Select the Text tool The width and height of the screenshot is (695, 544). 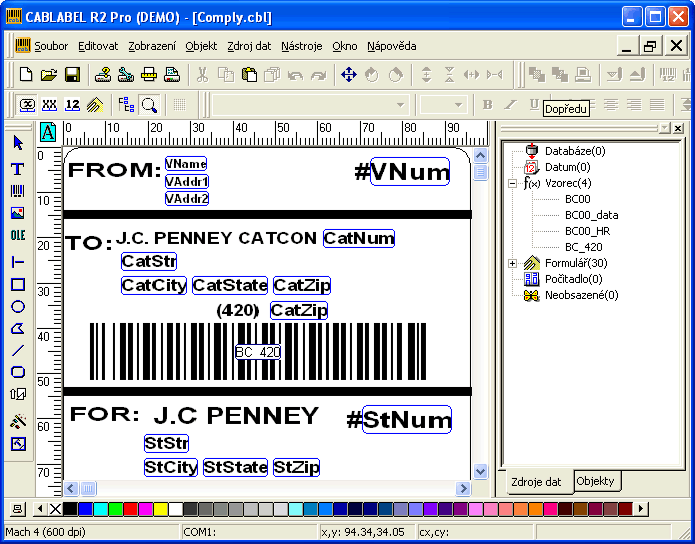point(18,169)
